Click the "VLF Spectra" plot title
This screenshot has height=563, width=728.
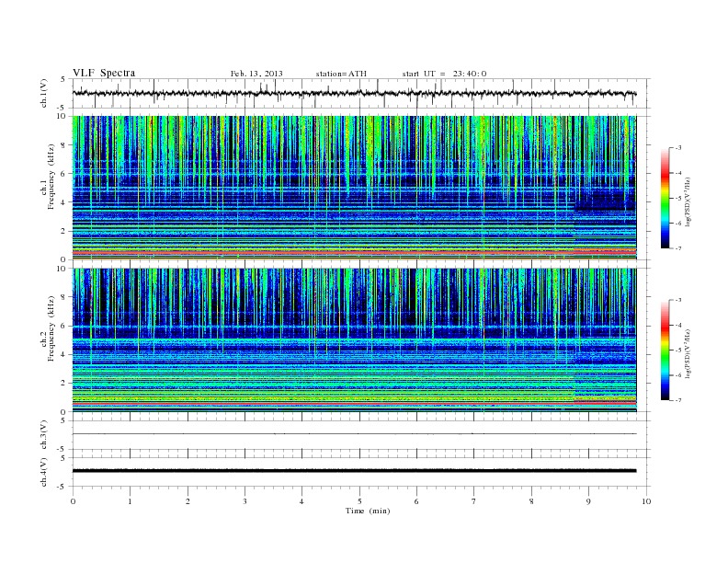click(x=104, y=73)
